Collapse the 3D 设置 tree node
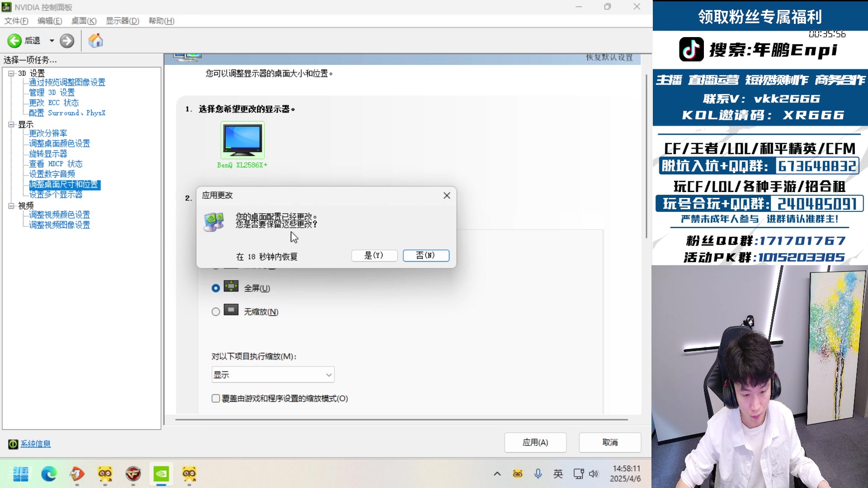The image size is (868, 488). click(11, 73)
